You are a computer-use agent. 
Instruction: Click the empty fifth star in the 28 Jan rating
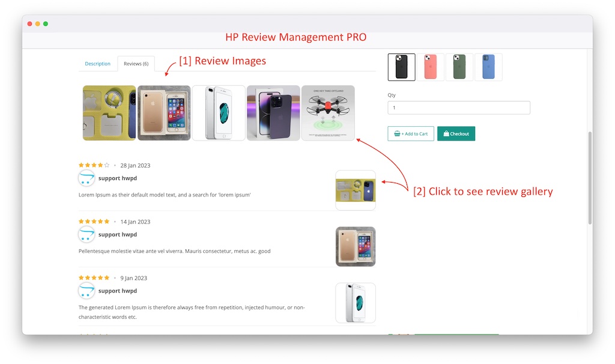click(x=105, y=163)
